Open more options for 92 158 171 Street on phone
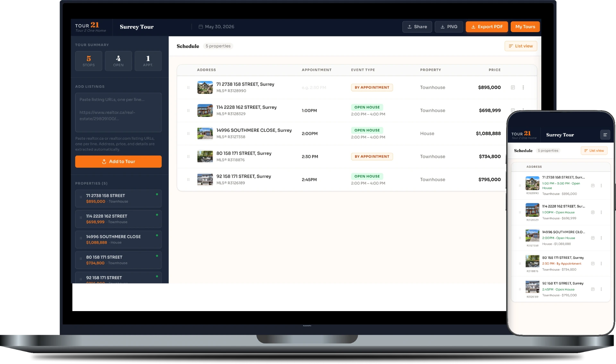Screen dimensions: 616x364 [x=601, y=289]
